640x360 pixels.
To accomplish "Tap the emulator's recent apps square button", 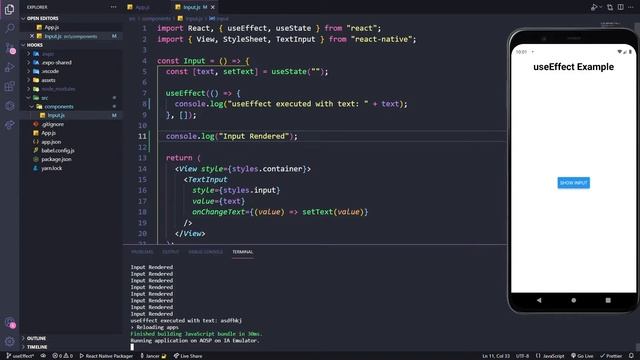I will pos(608,300).
